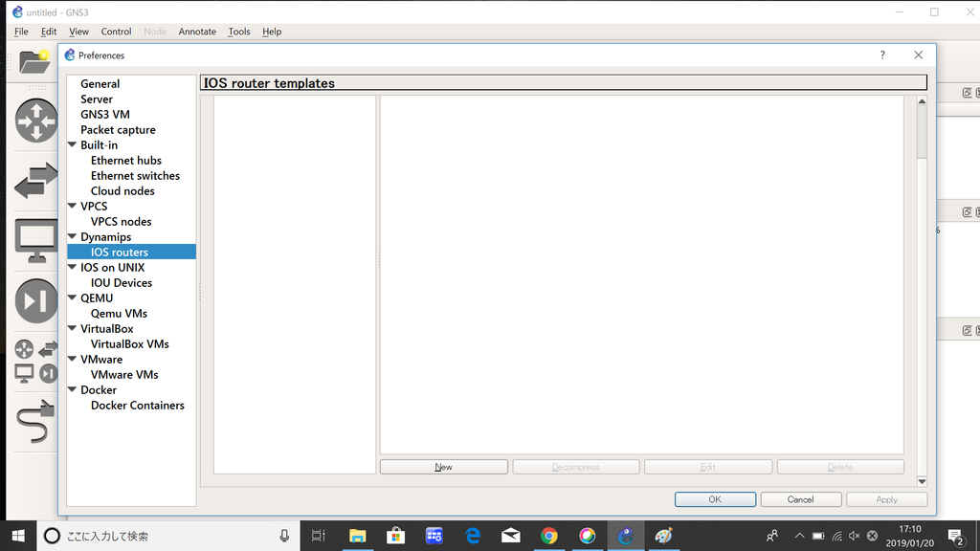
Task: Select IOU Devices item
Action: 122,282
